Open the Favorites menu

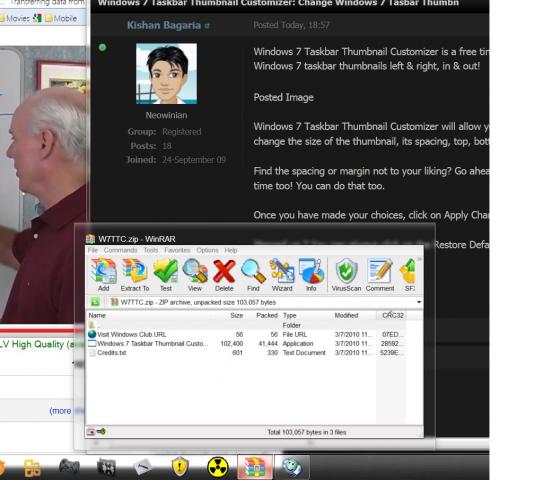177,250
